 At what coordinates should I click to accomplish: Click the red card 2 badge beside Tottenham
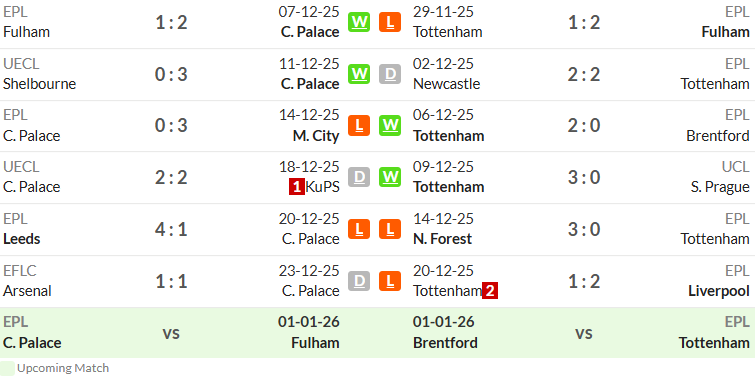tap(490, 291)
